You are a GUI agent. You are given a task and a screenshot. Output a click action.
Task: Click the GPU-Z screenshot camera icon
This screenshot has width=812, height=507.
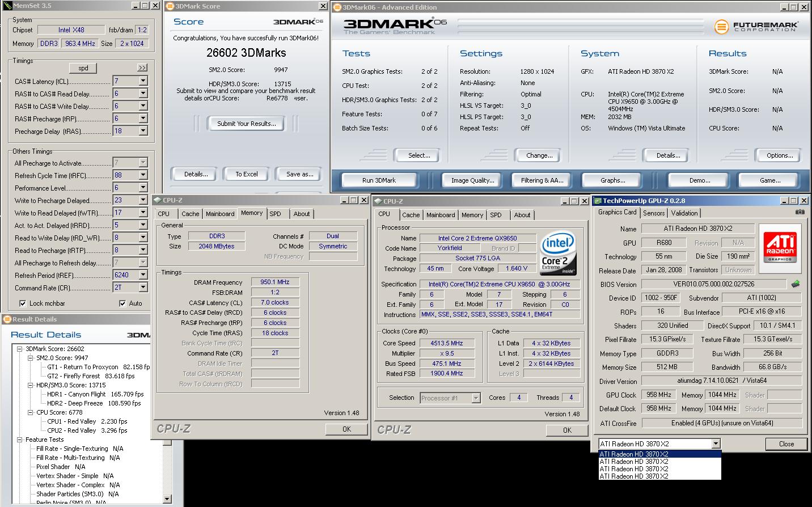800,212
